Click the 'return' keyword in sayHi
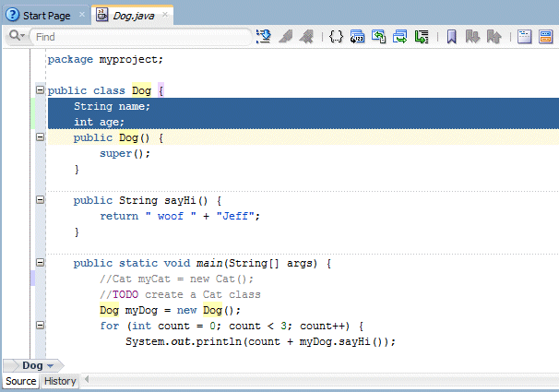Viewport: 559px width, 392px height. tap(119, 216)
